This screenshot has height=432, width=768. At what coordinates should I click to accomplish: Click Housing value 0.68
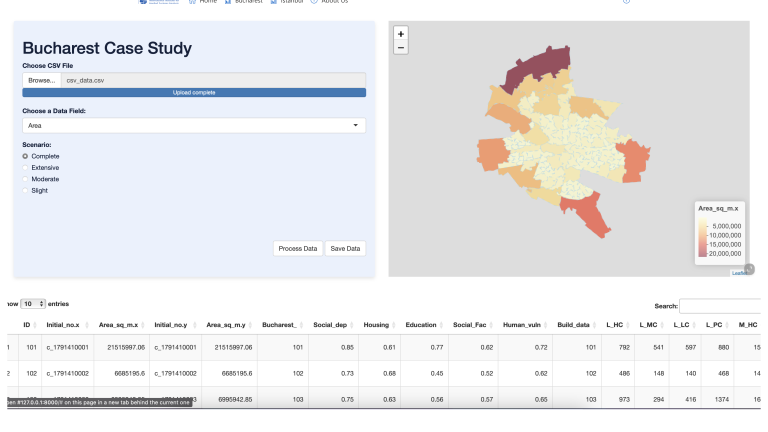pyautogui.click(x=389, y=373)
